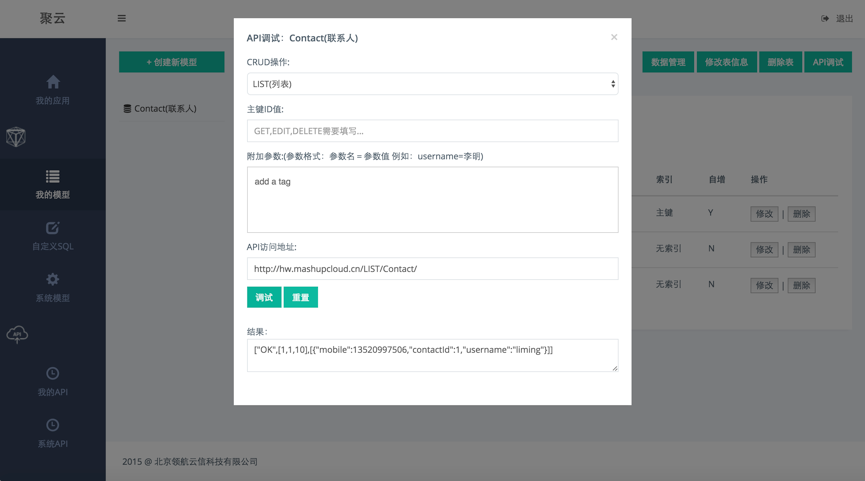Viewport: 865px width, 481px height.
Task: Open 自定义SQL edit icon in sidebar
Action: [x=53, y=228]
